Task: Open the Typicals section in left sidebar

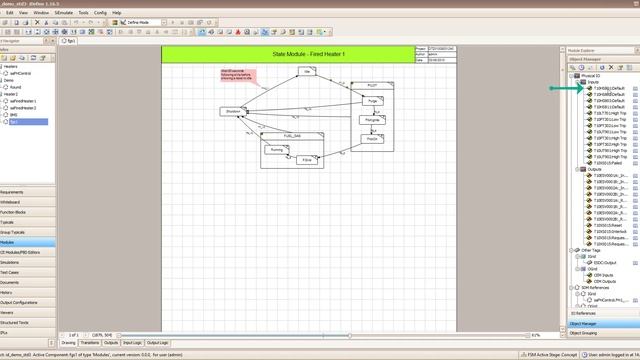Action: pyautogui.click(x=28, y=222)
